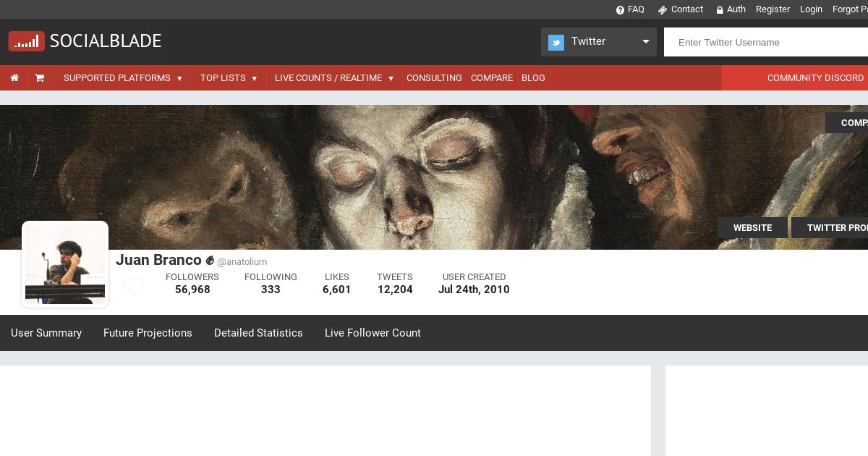The image size is (868, 456).
Task: Click the following count 333
Action: coord(271,290)
